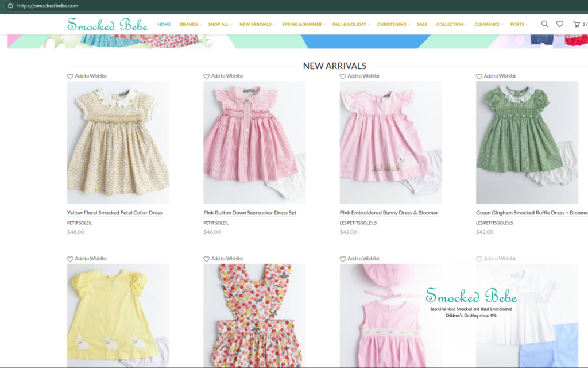Open the Pink Button Down Seersucker Dress Set link

pos(250,213)
